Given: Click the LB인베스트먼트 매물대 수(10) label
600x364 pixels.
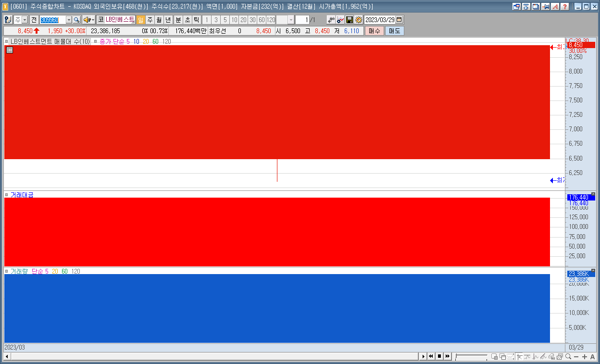Looking at the screenshot, I should (x=50, y=41).
